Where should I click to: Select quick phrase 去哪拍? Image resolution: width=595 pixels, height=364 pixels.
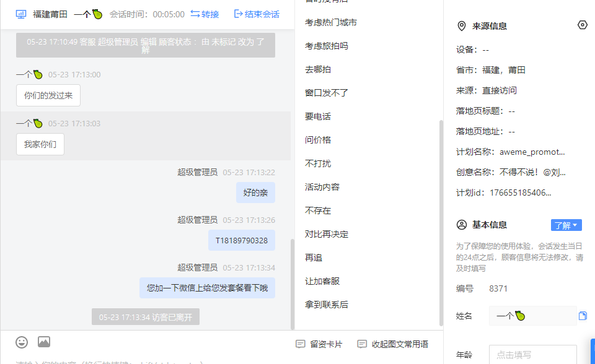(x=318, y=69)
